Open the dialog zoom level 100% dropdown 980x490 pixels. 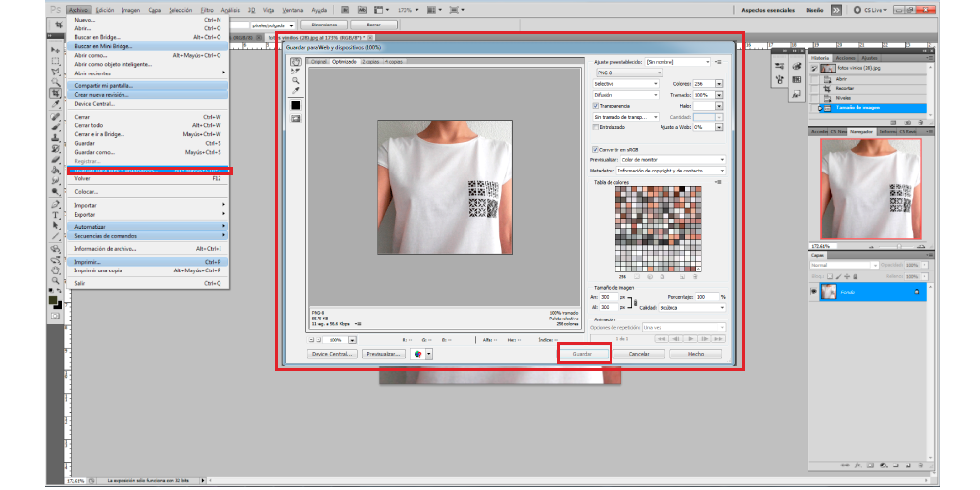(x=353, y=340)
